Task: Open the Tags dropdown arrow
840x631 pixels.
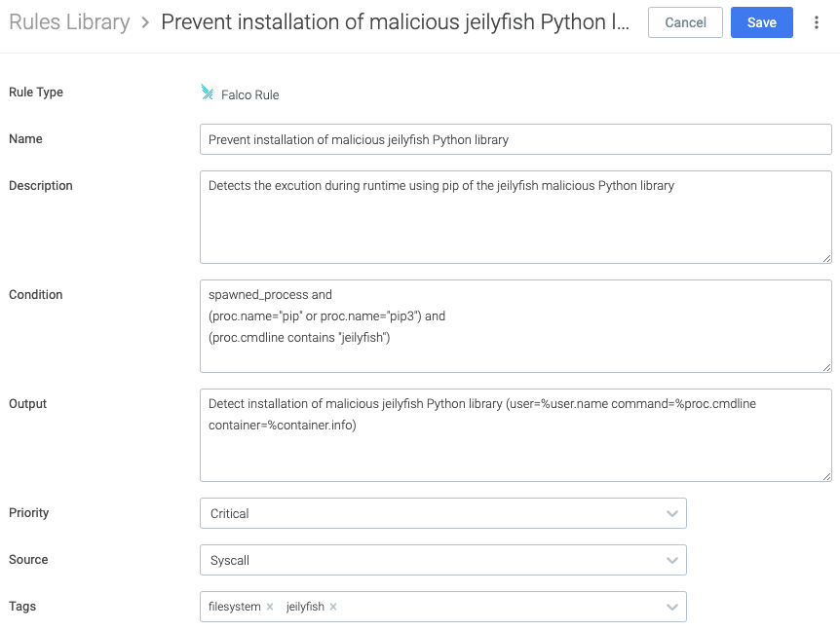Action: click(671, 607)
